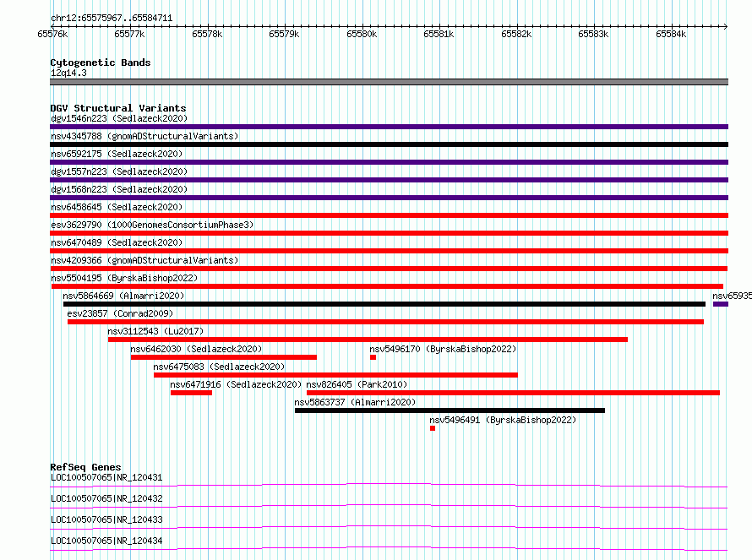Open nsv5864669 (Almarri2020) label

pos(123,296)
